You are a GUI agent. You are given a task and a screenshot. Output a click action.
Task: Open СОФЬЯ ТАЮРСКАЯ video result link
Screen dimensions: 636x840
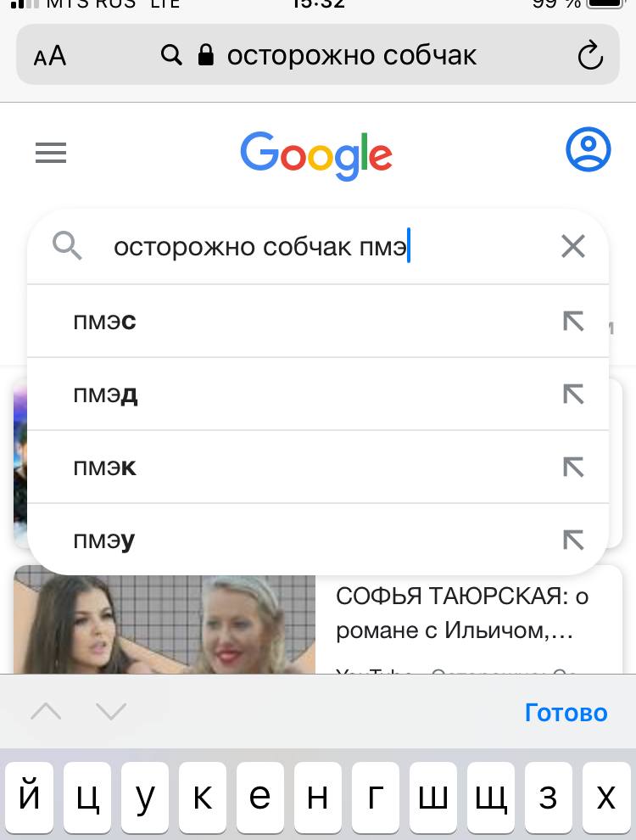pyautogui.click(x=462, y=613)
